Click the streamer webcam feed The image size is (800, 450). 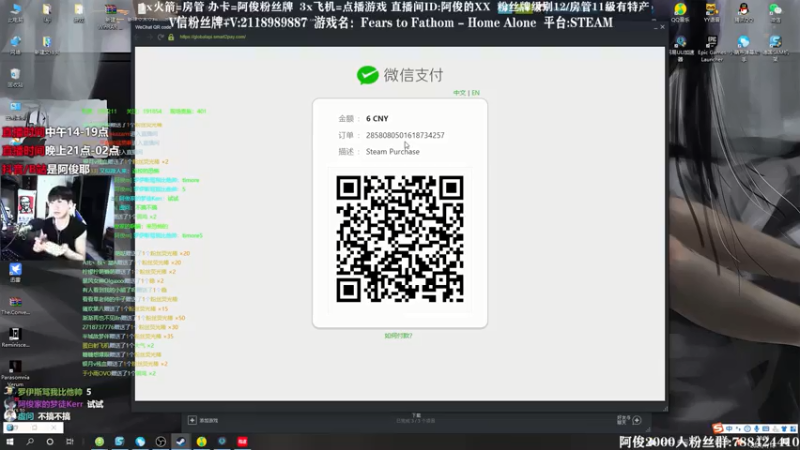click(x=57, y=219)
